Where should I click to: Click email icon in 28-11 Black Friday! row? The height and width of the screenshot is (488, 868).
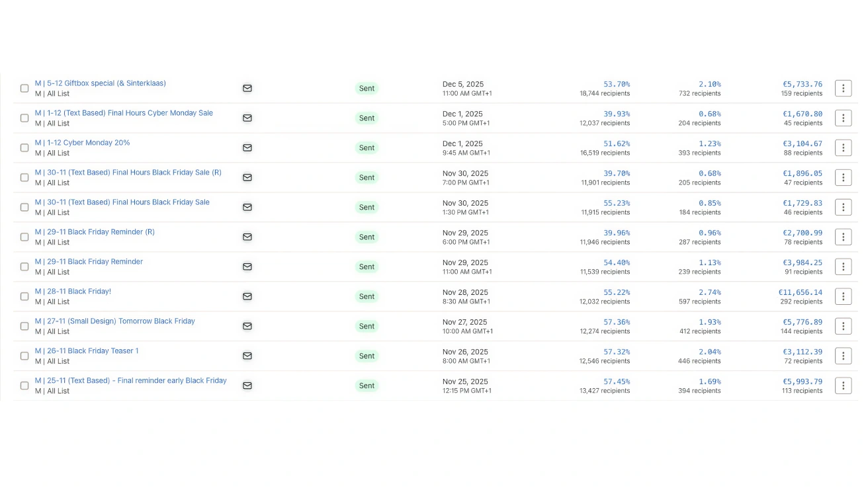[x=247, y=296]
